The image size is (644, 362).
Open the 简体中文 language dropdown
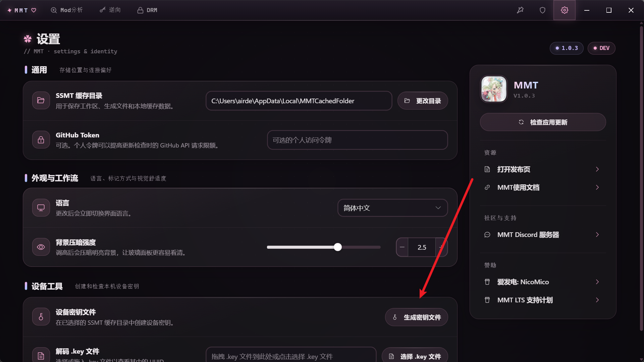click(x=392, y=208)
